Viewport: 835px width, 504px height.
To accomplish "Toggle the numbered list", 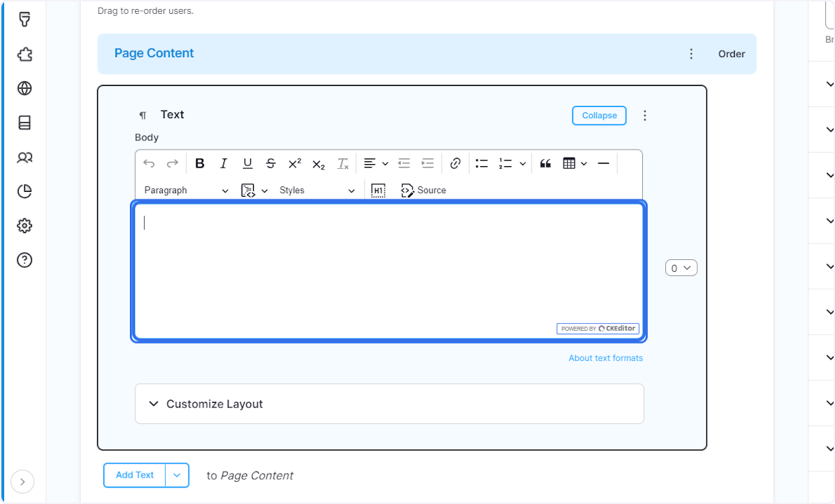I will (x=504, y=163).
